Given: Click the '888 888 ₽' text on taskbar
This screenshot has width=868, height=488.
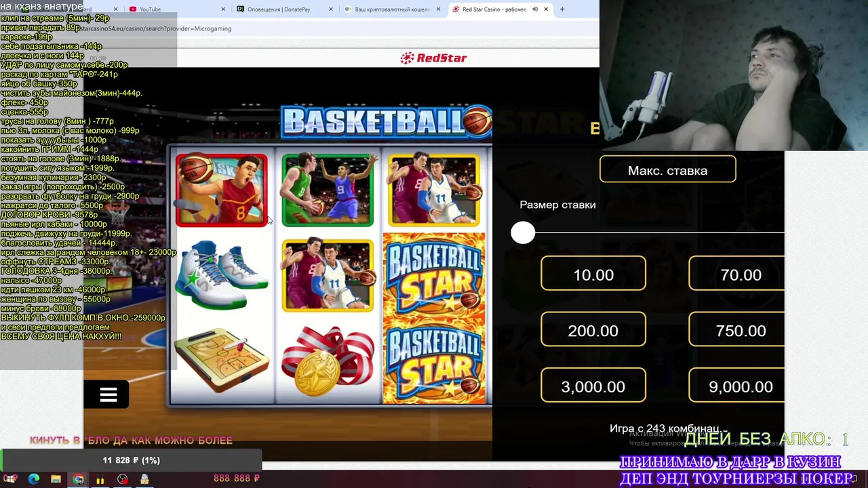Looking at the screenshot, I should (x=237, y=479).
